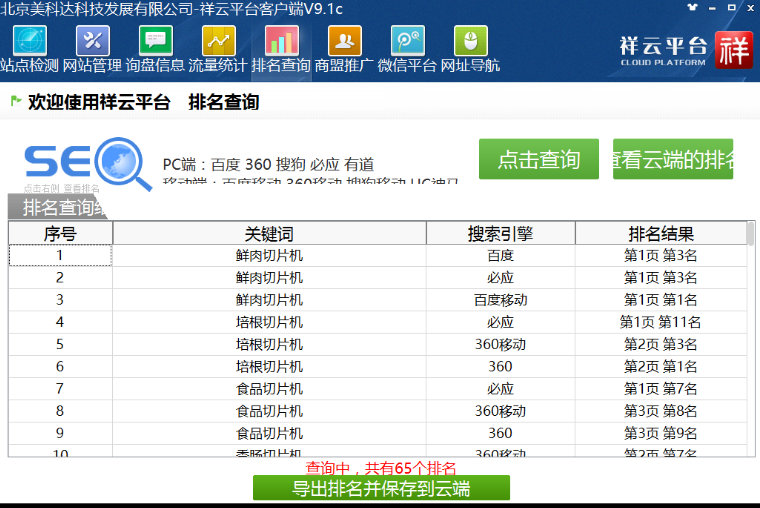This screenshot has width=760, height=508.
Task: Click result 第3页 第8名
Action: (x=661, y=411)
